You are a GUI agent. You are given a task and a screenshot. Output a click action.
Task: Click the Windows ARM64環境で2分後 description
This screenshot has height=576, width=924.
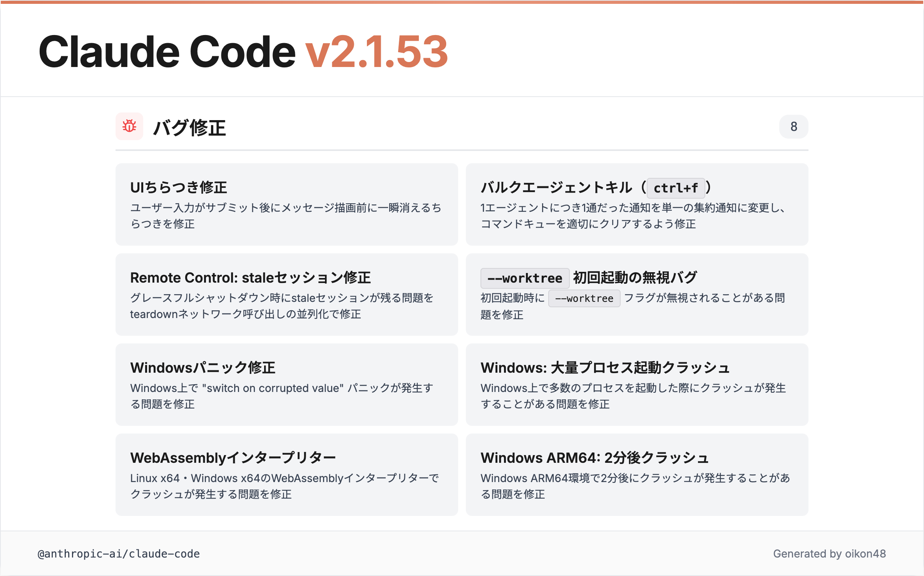[x=635, y=486]
